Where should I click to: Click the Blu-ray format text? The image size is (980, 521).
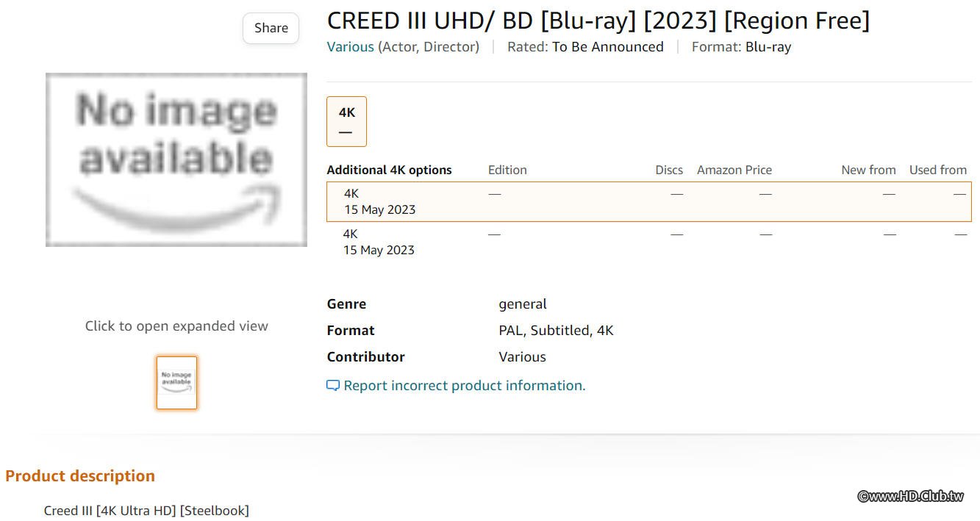[768, 47]
